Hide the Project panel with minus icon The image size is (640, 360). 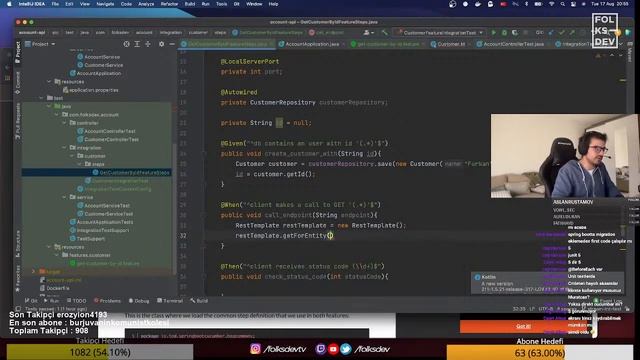pyautogui.click(x=172, y=44)
